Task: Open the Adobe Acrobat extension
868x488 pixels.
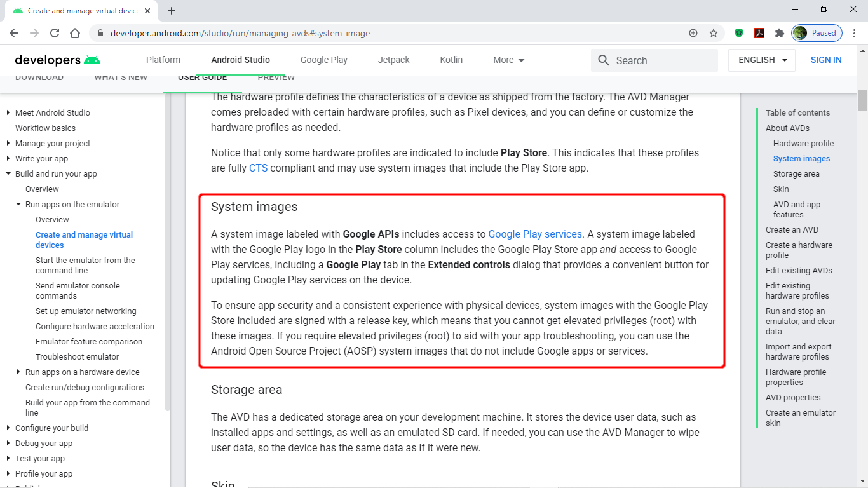Action: coord(759,32)
